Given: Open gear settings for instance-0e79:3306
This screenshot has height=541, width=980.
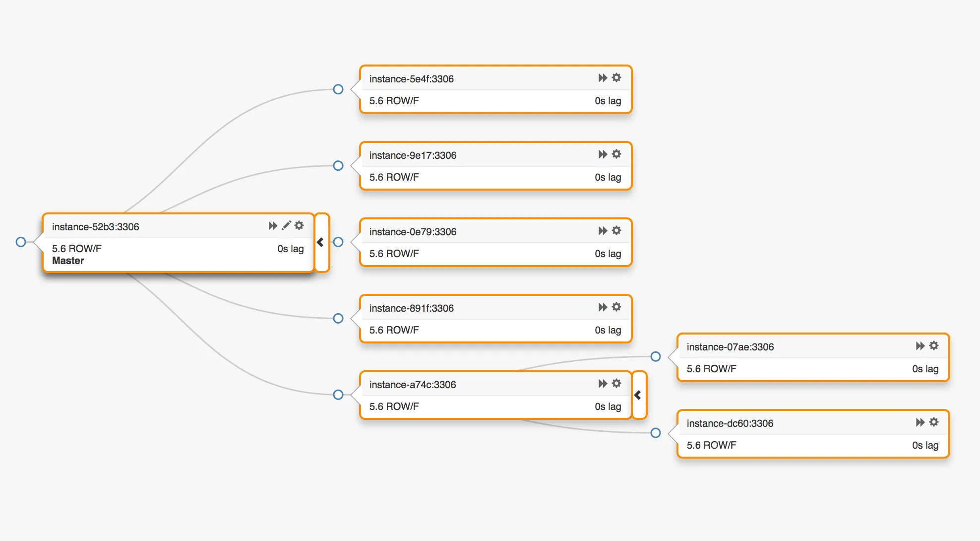Looking at the screenshot, I should (x=616, y=231).
